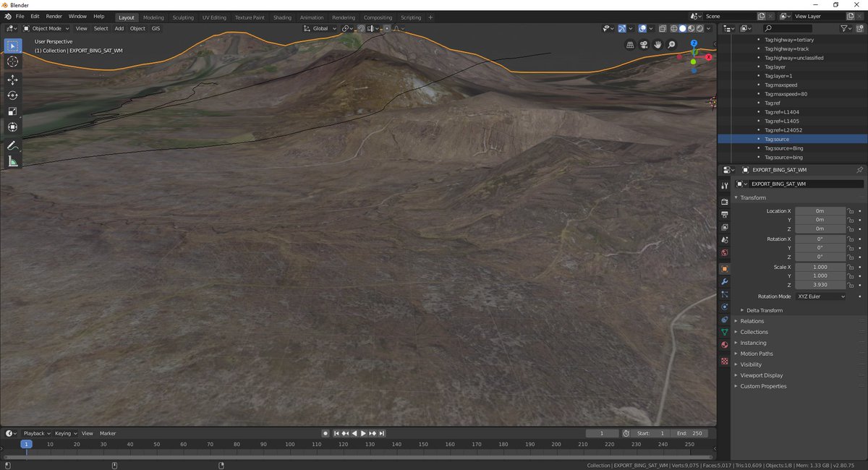The width and height of the screenshot is (868, 470).
Task: Activate the Rotate tool
Action: (12, 95)
